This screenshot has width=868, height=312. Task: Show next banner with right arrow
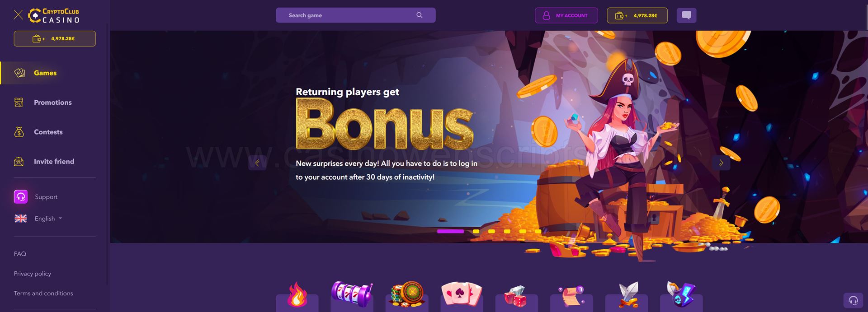pos(721,163)
